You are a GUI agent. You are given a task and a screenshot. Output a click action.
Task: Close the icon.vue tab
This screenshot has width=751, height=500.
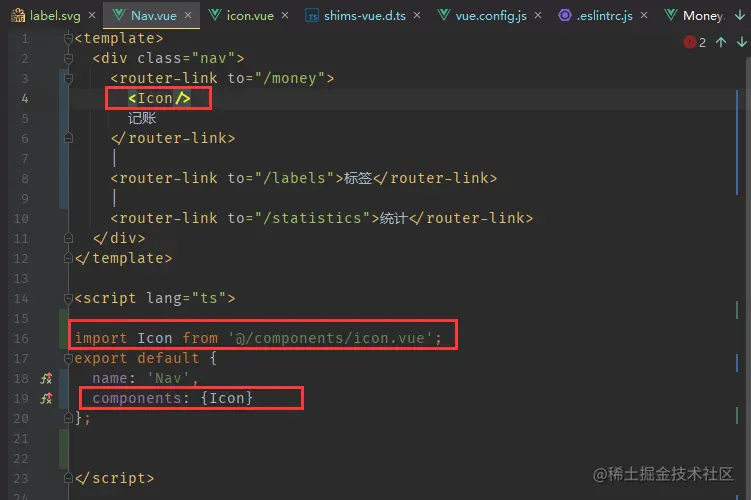click(x=285, y=15)
